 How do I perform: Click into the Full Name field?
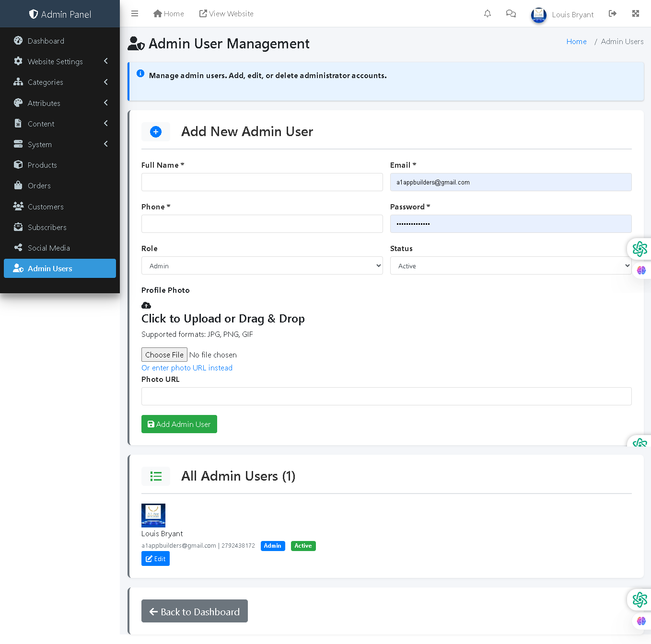[262, 182]
